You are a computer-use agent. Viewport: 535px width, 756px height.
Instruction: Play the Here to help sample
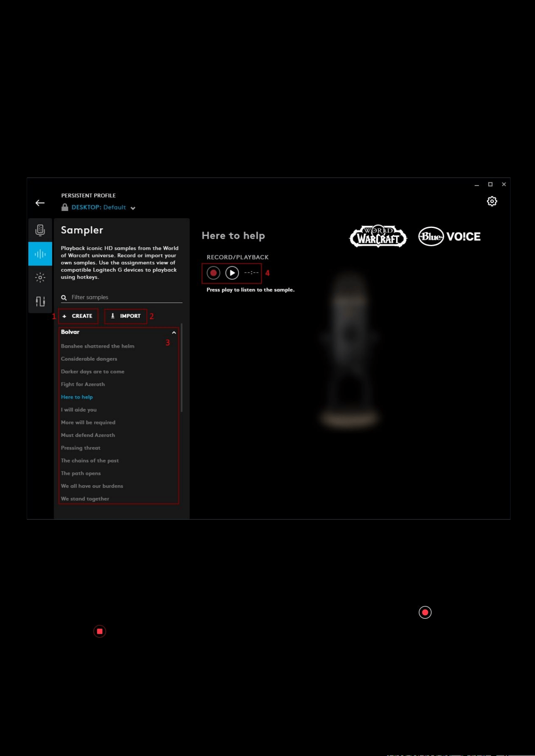point(232,273)
